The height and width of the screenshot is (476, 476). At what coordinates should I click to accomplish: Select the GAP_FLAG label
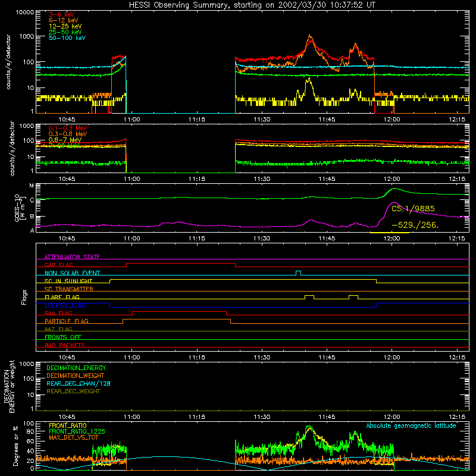click(x=58, y=265)
